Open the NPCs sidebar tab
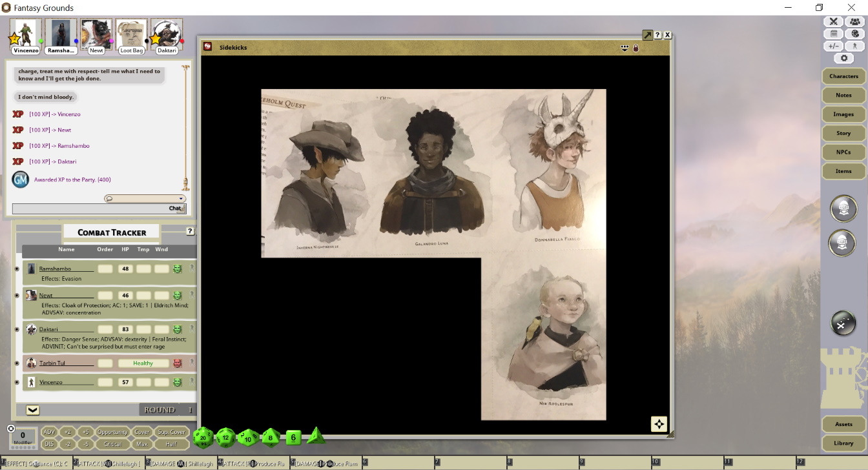The height and width of the screenshot is (470, 868). [843, 152]
